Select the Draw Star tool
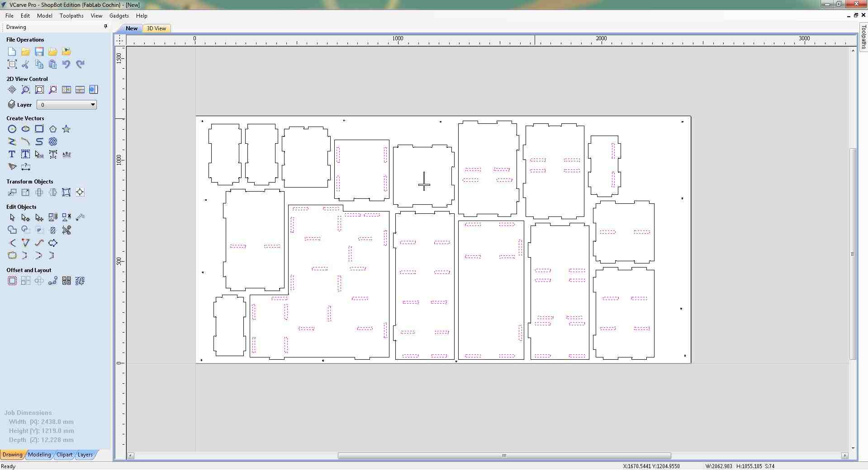This screenshot has width=868, height=470. click(66, 129)
